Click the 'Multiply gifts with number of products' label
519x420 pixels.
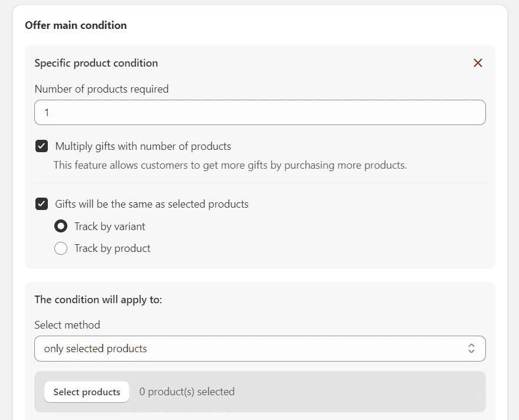point(143,146)
